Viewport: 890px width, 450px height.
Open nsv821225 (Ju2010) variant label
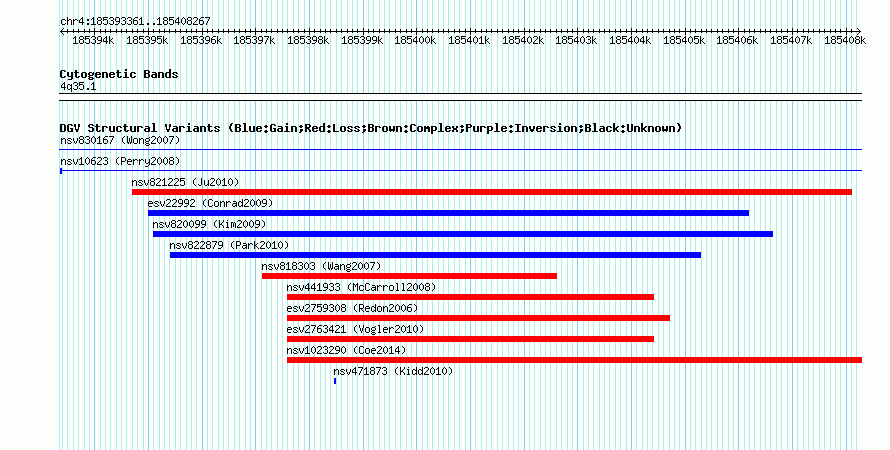pyautogui.click(x=185, y=182)
